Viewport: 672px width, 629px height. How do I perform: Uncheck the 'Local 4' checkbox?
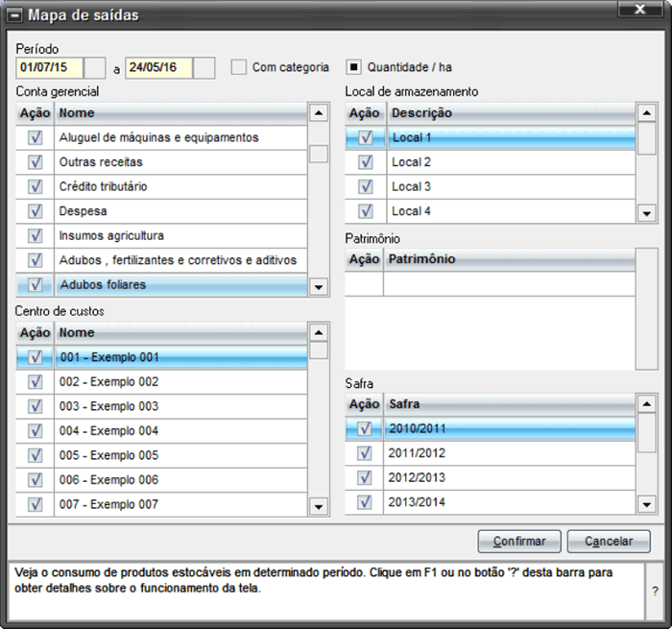[366, 211]
